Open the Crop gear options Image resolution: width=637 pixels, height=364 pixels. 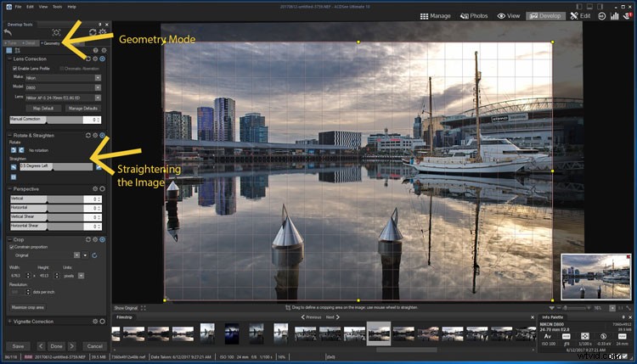click(x=95, y=239)
